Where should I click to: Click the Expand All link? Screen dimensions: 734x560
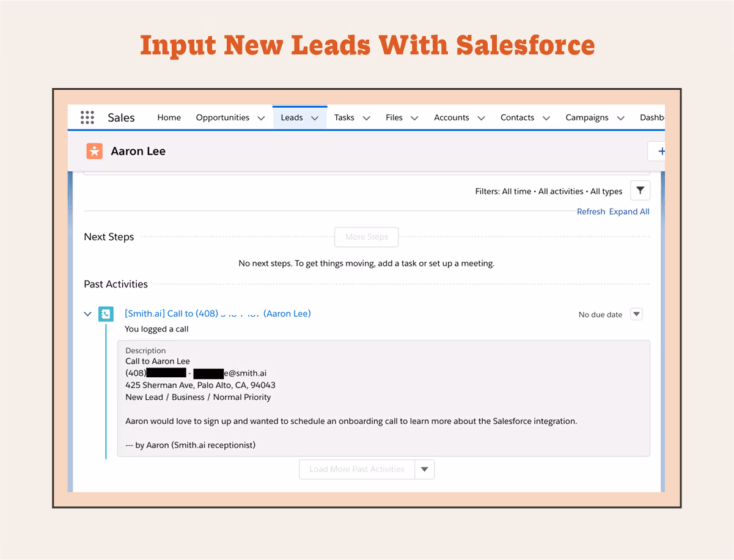click(x=629, y=211)
